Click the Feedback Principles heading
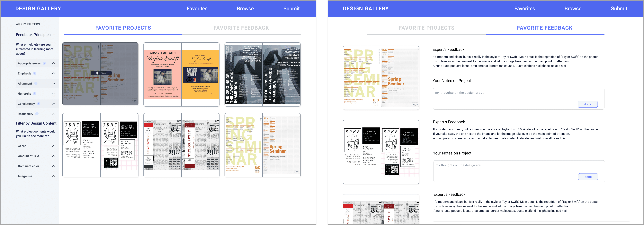 coord(33,35)
